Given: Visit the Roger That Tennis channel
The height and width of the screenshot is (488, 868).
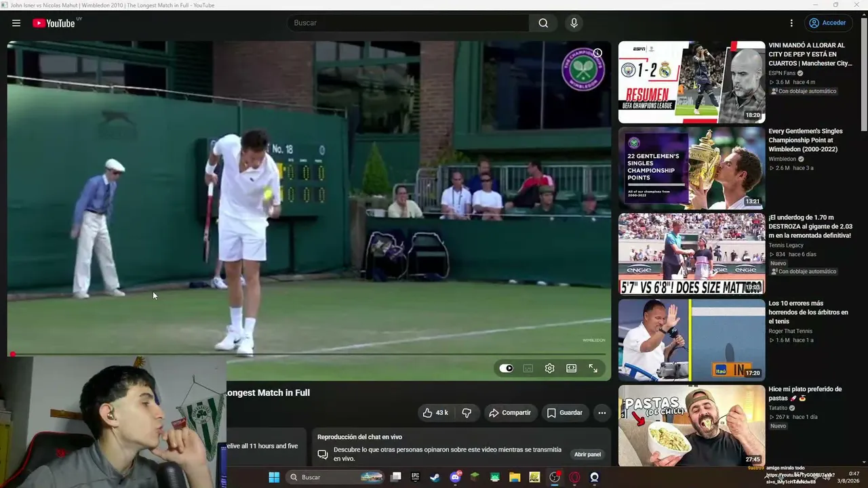Looking at the screenshot, I should tap(790, 331).
